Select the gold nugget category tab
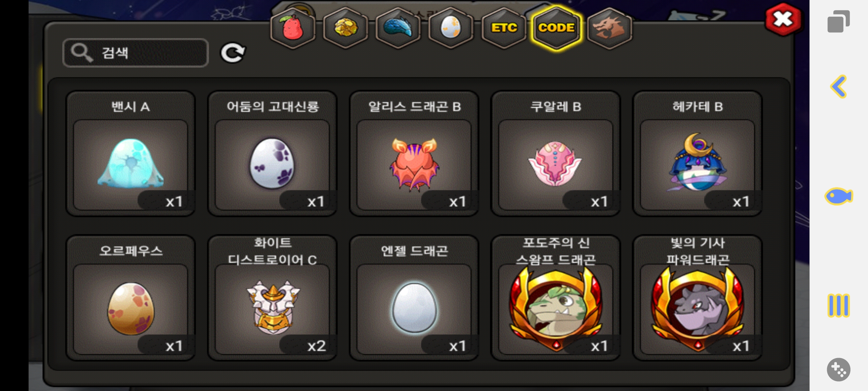Screen dimensions: 868x391 pos(346,28)
